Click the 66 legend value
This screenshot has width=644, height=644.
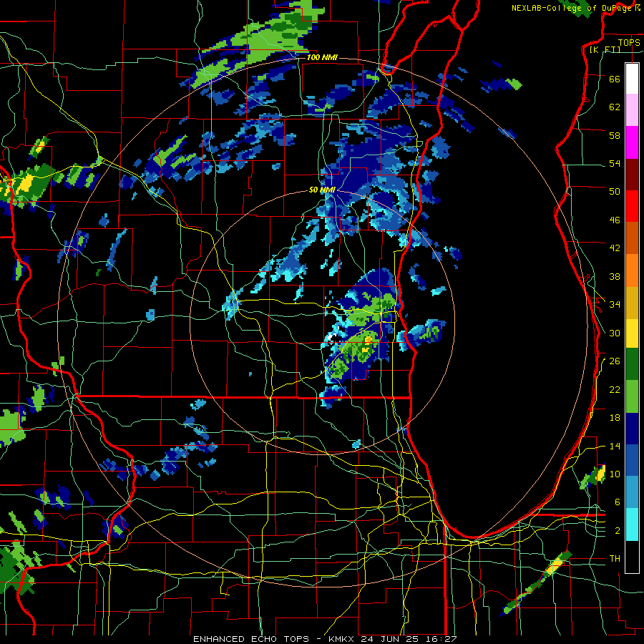[615, 79]
